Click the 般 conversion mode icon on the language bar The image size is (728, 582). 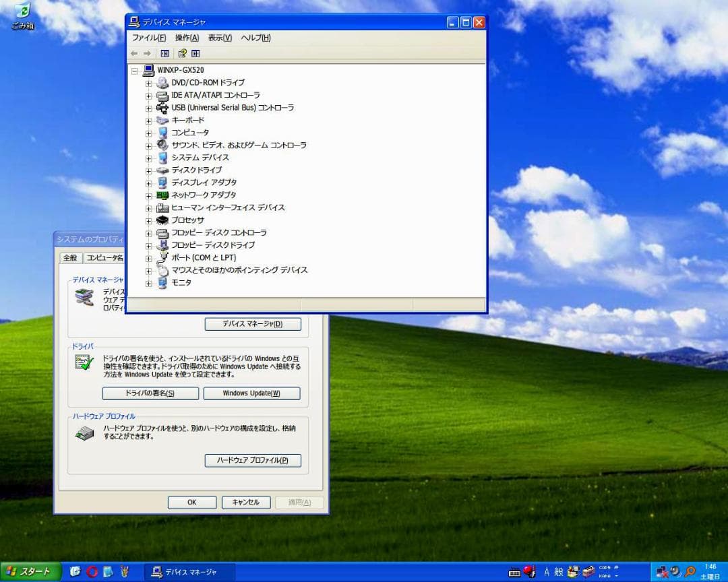tap(559, 571)
